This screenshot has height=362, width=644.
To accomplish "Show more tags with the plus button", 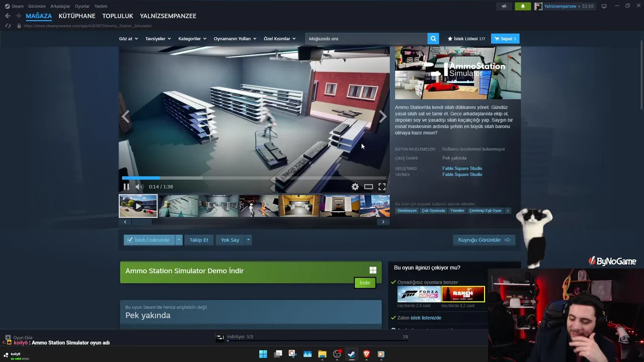I will [508, 211].
